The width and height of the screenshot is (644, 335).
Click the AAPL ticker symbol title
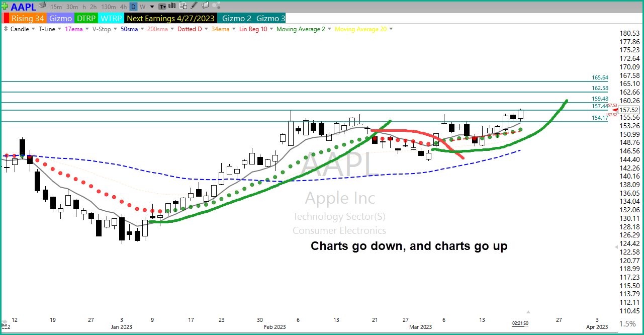click(x=23, y=7)
